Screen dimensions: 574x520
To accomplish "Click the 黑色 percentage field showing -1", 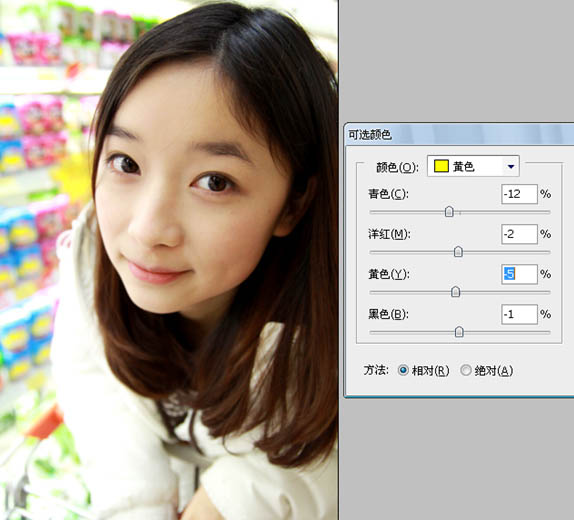I will (x=519, y=314).
